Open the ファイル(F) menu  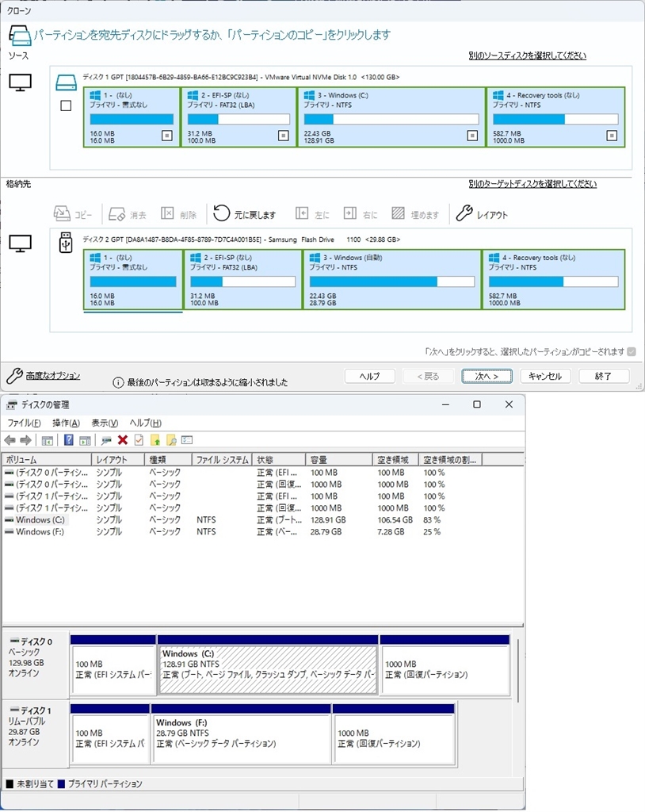coord(24,423)
